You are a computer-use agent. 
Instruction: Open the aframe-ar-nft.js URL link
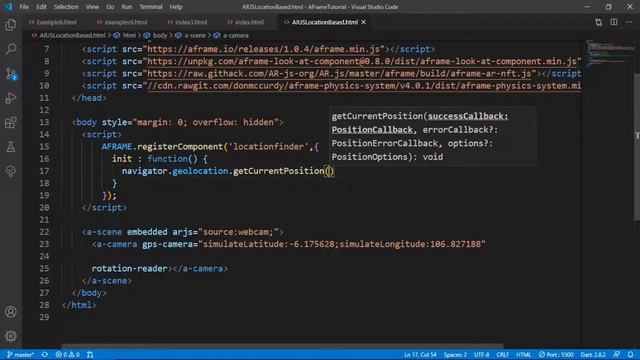(x=339, y=74)
